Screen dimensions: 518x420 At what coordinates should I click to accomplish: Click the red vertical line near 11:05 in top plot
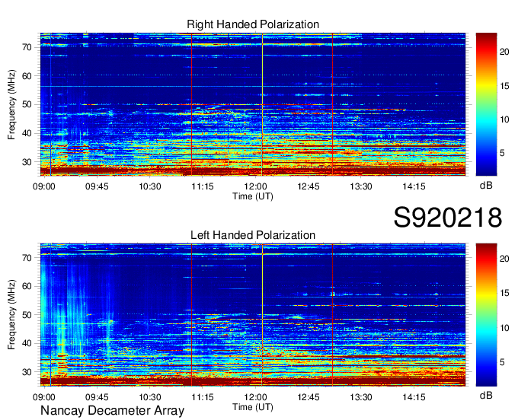click(x=191, y=104)
